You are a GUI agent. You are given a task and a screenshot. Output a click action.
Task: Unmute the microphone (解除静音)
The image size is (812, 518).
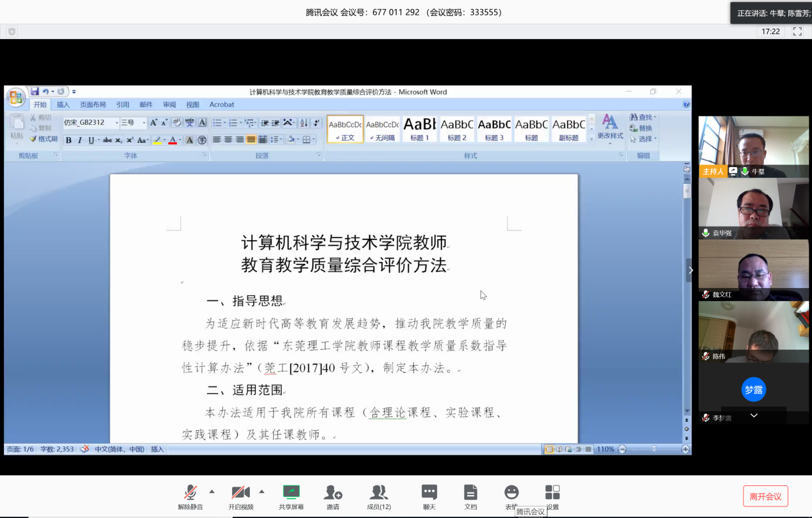tap(191, 496)
